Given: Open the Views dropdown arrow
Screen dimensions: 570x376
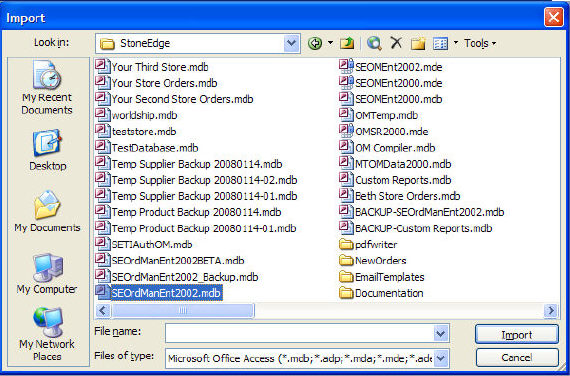Looking at the screenshot, I should click(x=456, y=43).
